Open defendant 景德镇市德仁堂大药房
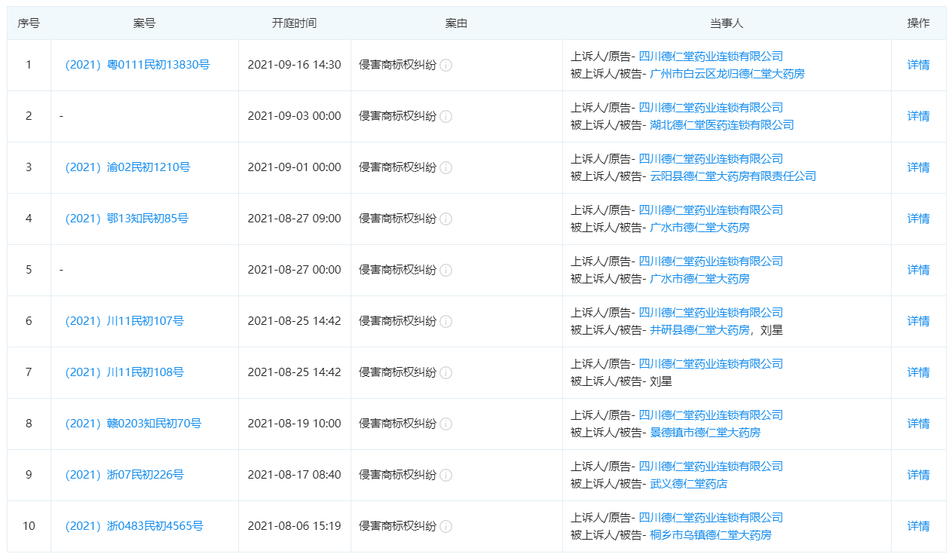 [x=706, y=433]
